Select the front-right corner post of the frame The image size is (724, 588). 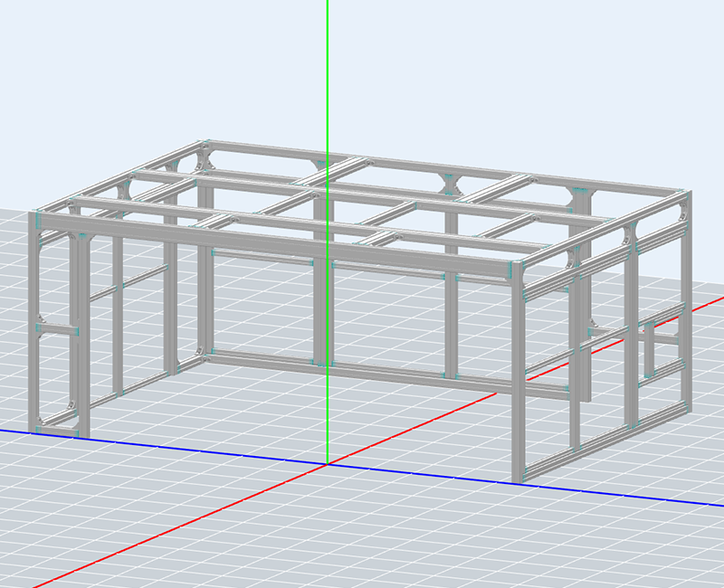(519, 380)
